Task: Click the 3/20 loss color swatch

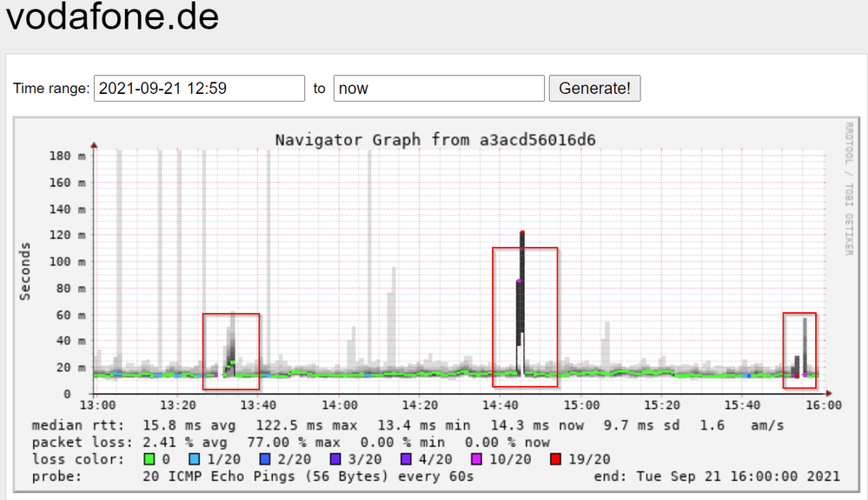Action: click(335, 459)
